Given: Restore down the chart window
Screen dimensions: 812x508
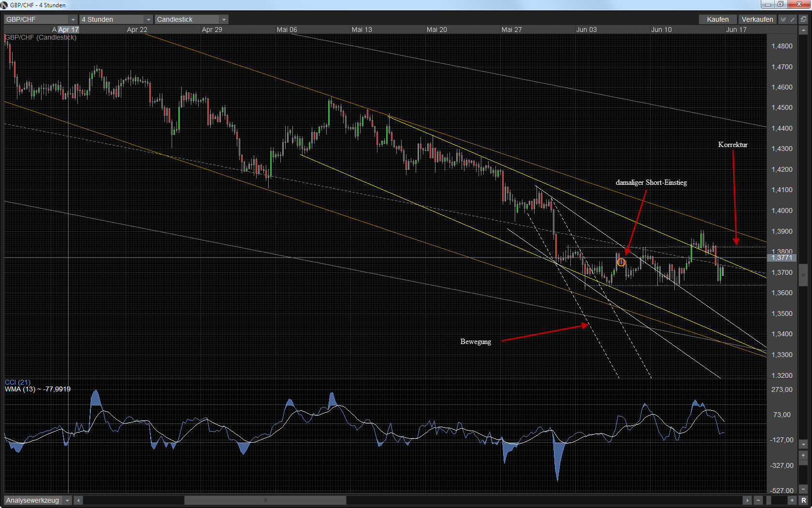Looking at the screenshot, I should coord(781,4).
